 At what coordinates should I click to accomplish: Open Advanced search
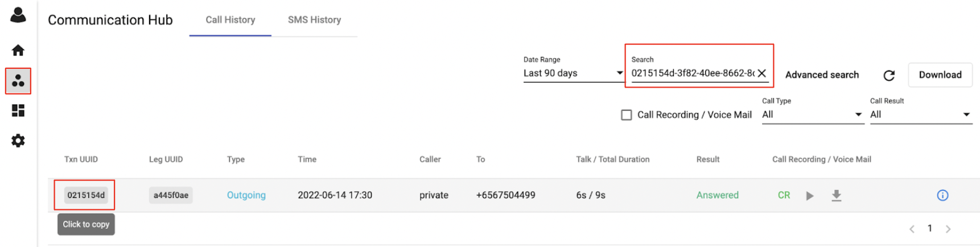pos(822,75)
